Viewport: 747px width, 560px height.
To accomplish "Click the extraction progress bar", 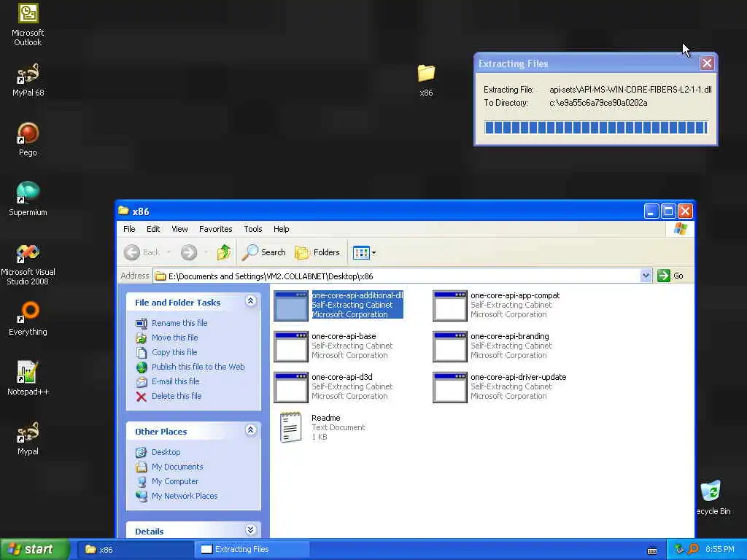I will pos(595,127).
